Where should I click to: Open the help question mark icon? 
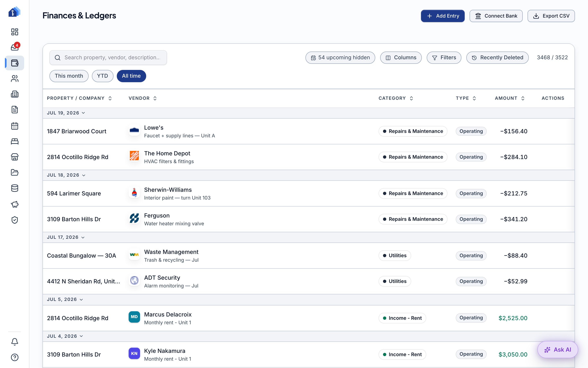(x=14, y=357)
